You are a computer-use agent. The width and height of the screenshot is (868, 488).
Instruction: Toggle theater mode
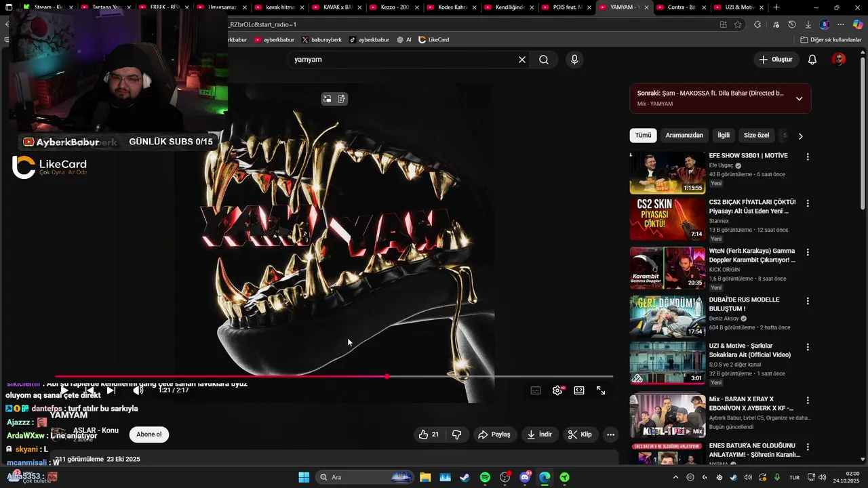(x=579, y=390)
